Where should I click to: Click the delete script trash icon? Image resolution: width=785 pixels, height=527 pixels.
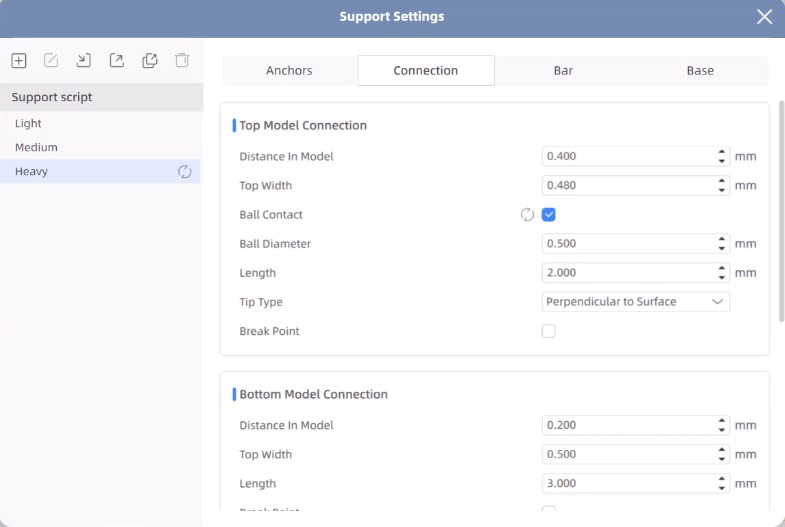(182, 61)
